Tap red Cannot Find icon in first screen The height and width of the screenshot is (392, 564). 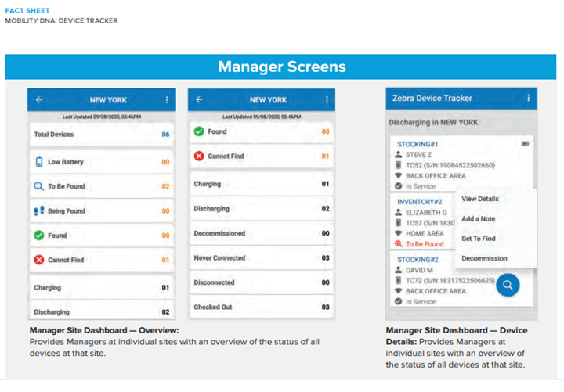[39, 260]
